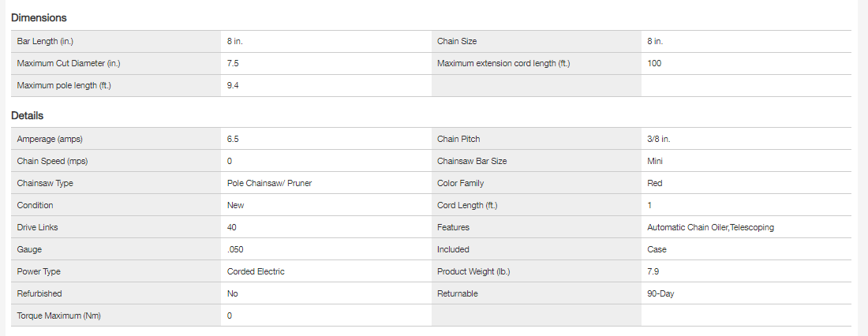Screen dimensions: 868x336
Task: Click the Returnable value 90-Day
Action: tap(660, 293)
